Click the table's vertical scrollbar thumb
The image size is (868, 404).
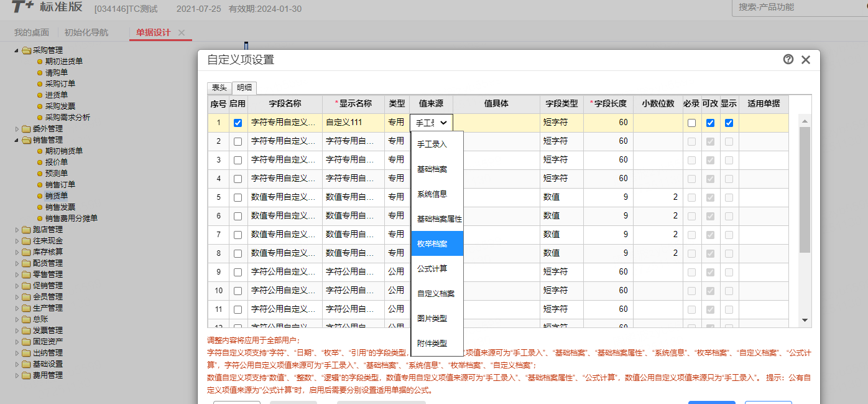tap(805, 190)
